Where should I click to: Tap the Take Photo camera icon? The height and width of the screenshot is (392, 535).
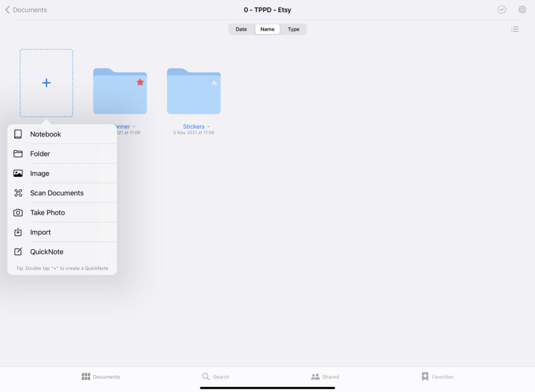[x=18, y=213]
